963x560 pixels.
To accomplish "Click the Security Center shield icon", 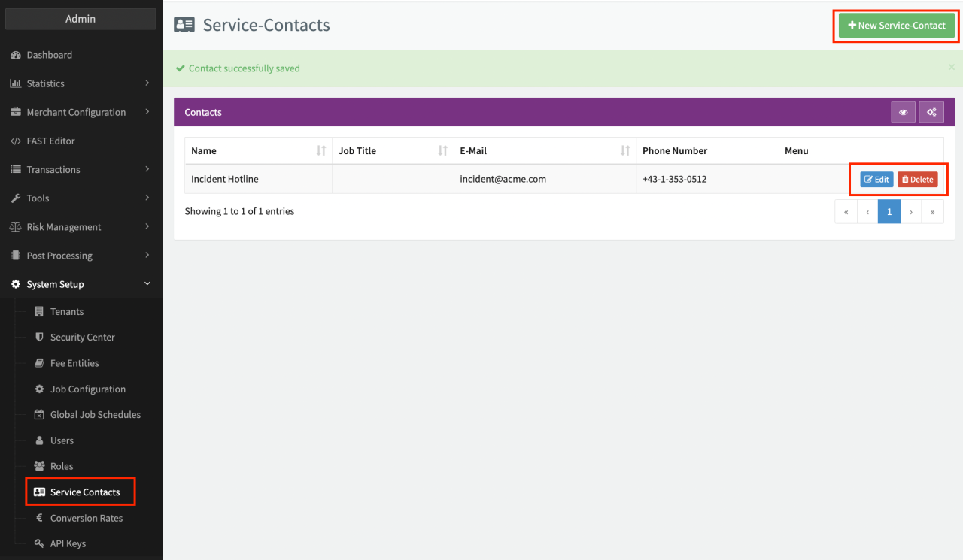I will (x=40, y=338).
